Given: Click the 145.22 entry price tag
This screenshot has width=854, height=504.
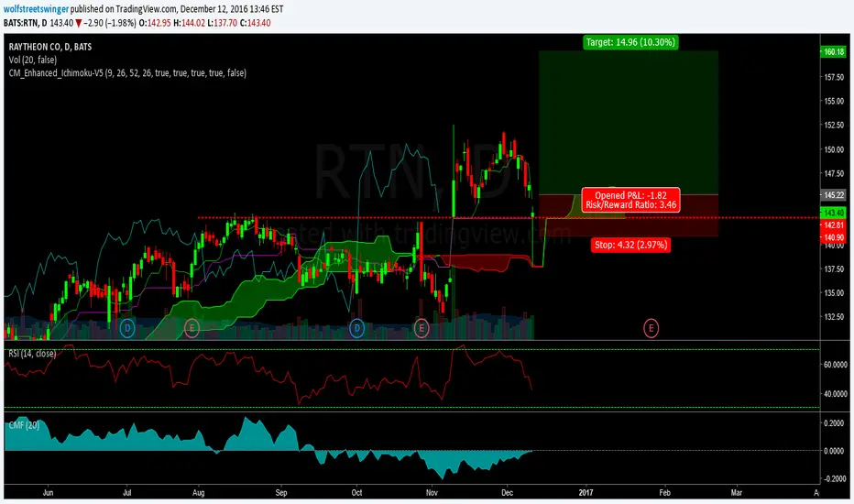Looking at the screenshot, I should coord(833,194).
